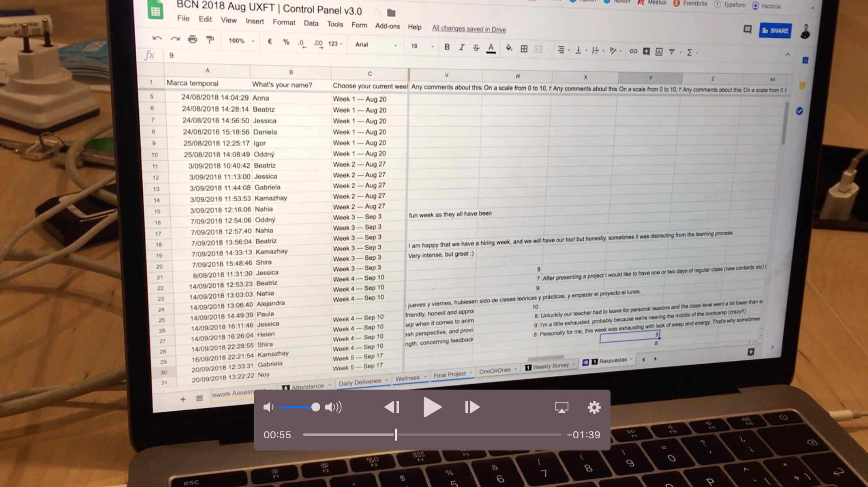Viewport: 868px width, 487px height.
Task: Format cell as percent
Action: pyautogui.click(x=286, y=42)
